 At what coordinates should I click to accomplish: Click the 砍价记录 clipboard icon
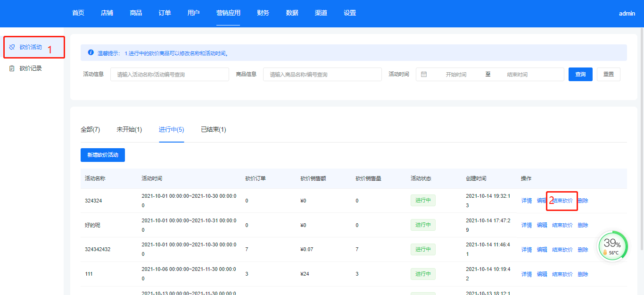(12, 68)
